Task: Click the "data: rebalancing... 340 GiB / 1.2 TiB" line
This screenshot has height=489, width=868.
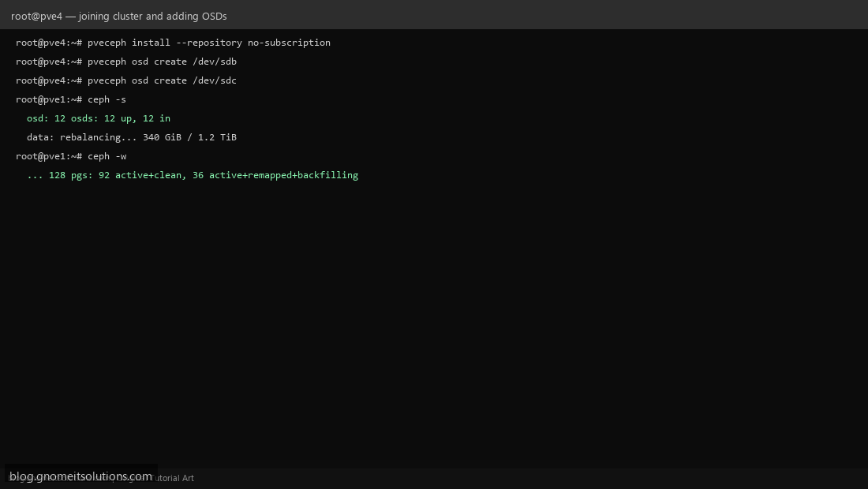Action: tap(132, 137)
